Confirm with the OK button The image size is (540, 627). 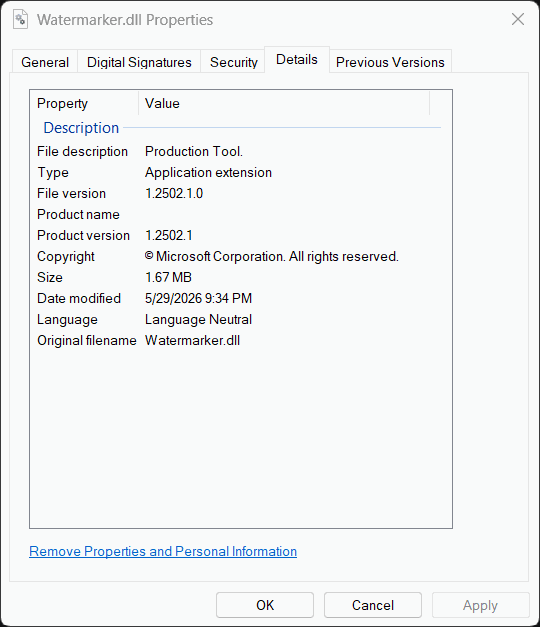click(x=265, y=605)
